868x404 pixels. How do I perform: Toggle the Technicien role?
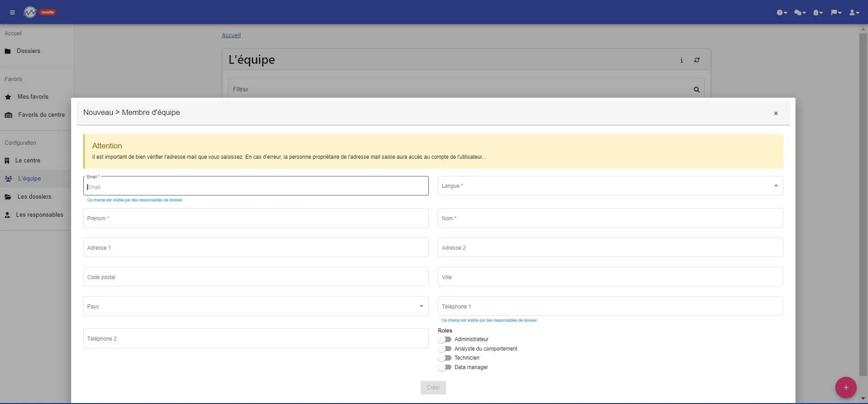pyautogui.click(x=445, y=358)
